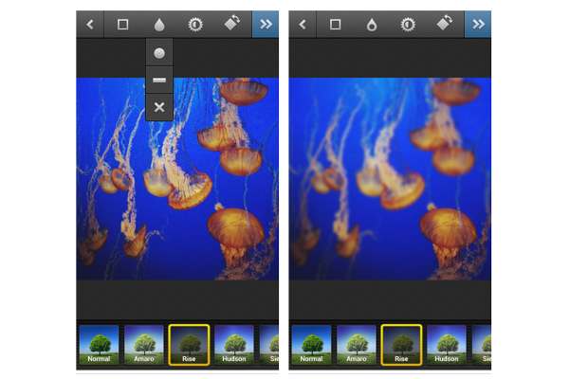The width and height of the screenshot is (588, 379).
Task: Toggle Lux brightness icon in right screen
Action: tap(408, 25)
